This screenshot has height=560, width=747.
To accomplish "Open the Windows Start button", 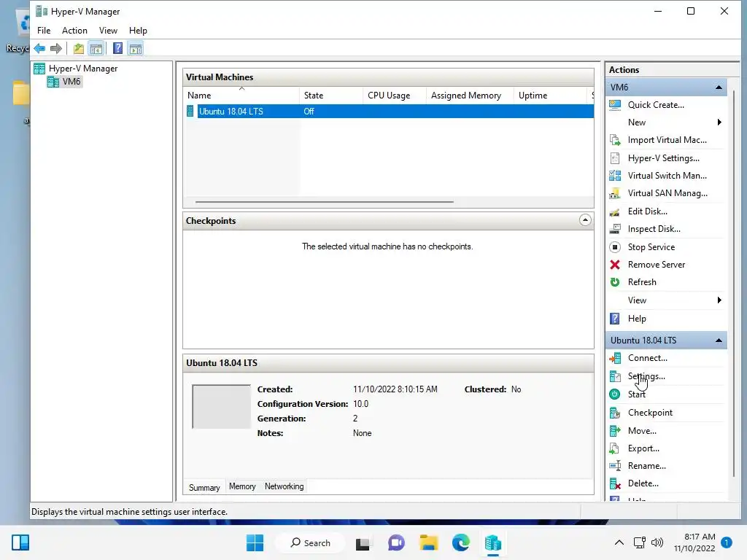I will click(255, 542).
